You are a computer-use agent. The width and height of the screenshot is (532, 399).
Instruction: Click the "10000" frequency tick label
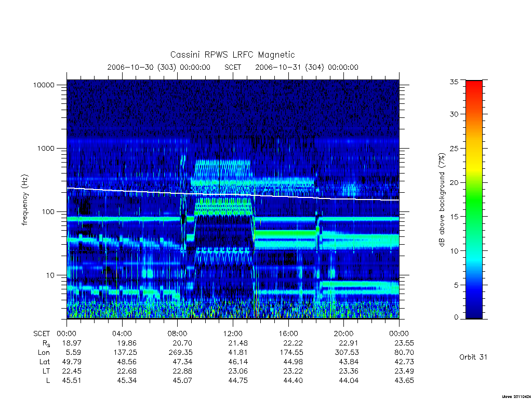(44, 85)
